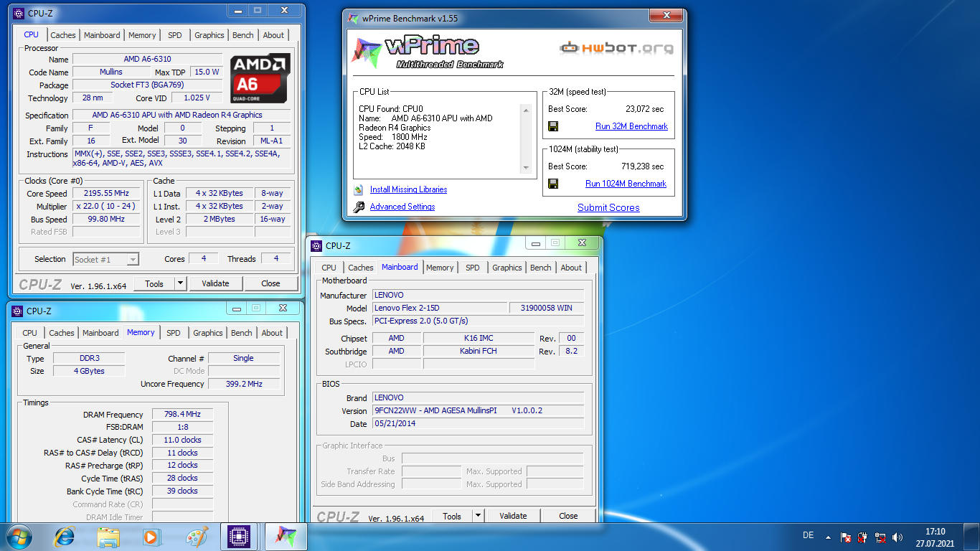980x551 pixels.
Task: Select Memory tab in Mainboard window
Action: (x=440, y=268)
